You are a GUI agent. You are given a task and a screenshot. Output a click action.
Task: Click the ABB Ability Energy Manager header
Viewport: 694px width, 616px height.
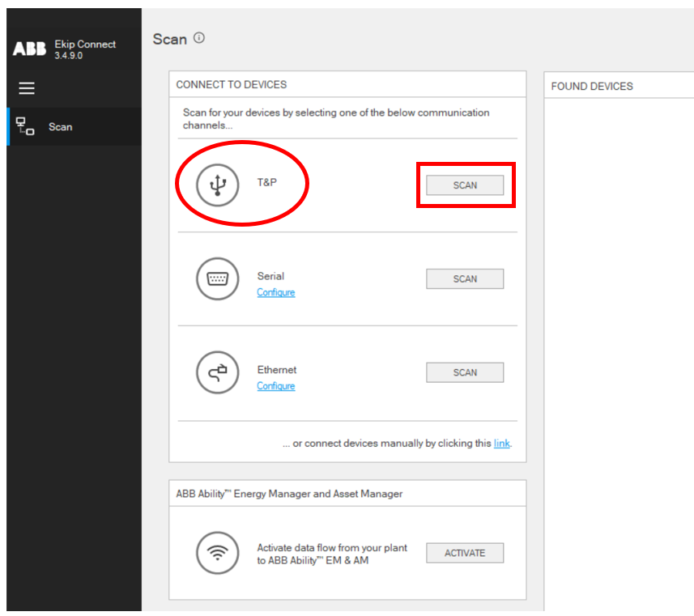coord(289,493)
